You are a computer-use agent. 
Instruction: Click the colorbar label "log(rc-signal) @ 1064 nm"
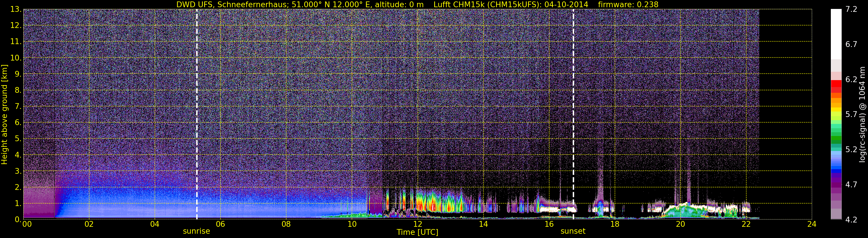863,114
